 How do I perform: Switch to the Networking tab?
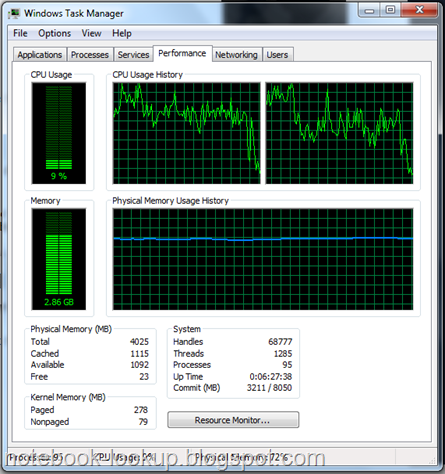click(236, 55)
